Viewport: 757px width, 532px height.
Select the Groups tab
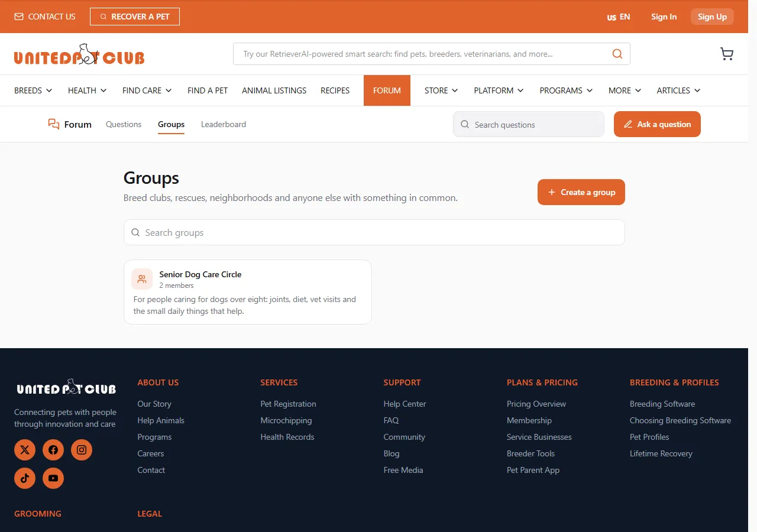coord(172,124)
